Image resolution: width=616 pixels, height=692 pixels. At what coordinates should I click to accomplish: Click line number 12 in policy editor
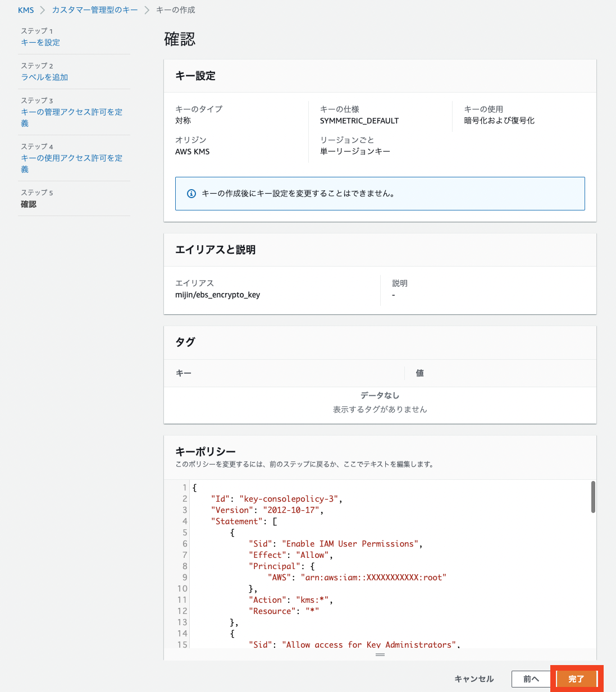coord(182,611)
